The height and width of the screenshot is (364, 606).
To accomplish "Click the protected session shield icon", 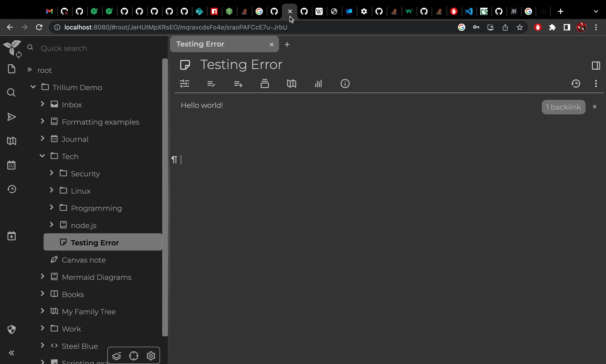I will click(x=11, y=329).
